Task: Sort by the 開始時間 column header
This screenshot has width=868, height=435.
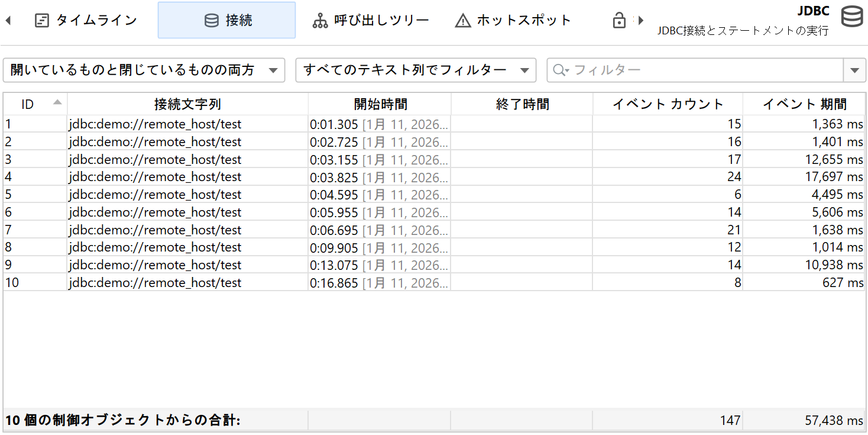Action: click(380, 105)
